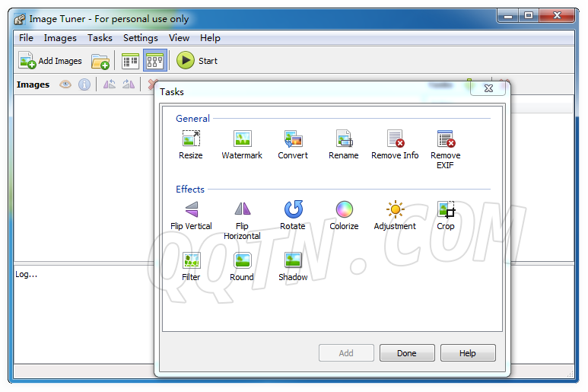Select the Rename task
Image resolution: width=588 pixels, height=392 pixels.
344,139
